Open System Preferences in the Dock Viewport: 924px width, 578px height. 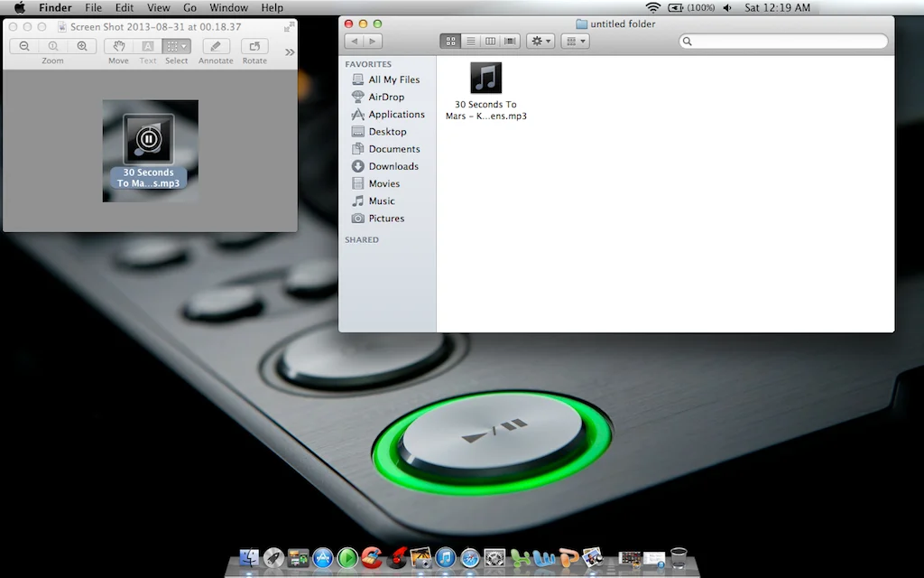click(494, 557)
